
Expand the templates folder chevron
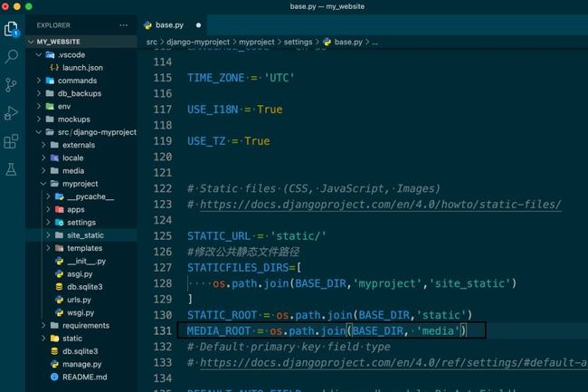(48, 248)
